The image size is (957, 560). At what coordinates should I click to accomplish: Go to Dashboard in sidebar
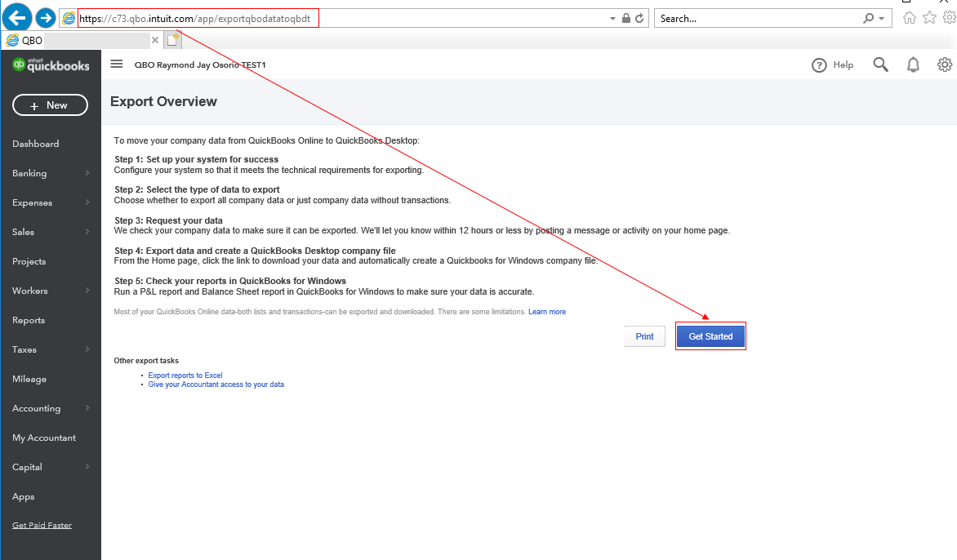click(35, 144)
